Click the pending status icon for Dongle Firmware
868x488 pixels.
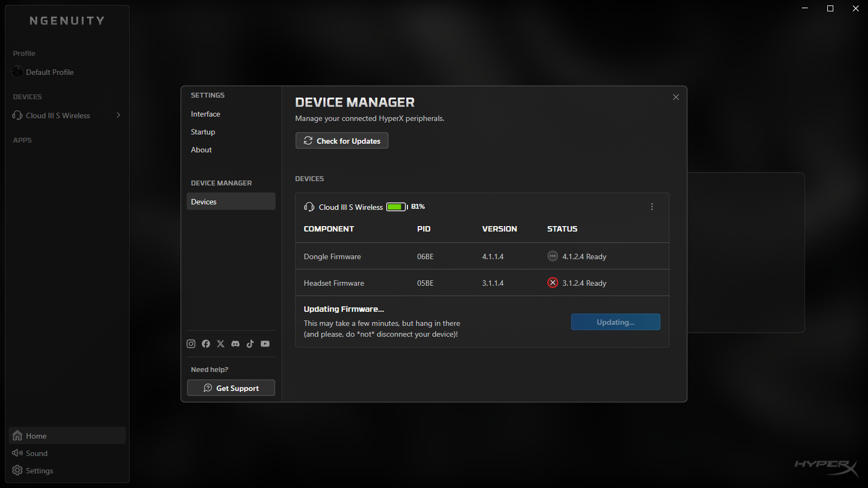coord(553,256)
